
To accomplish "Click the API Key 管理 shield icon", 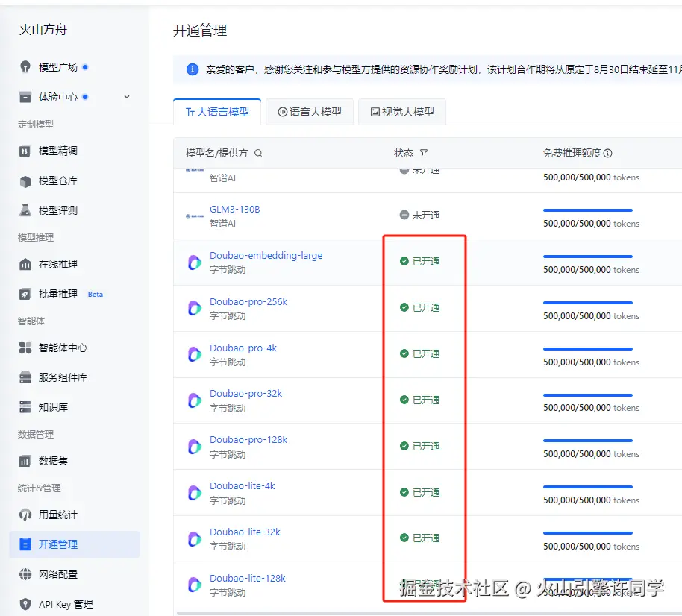I will pos(25,604).
